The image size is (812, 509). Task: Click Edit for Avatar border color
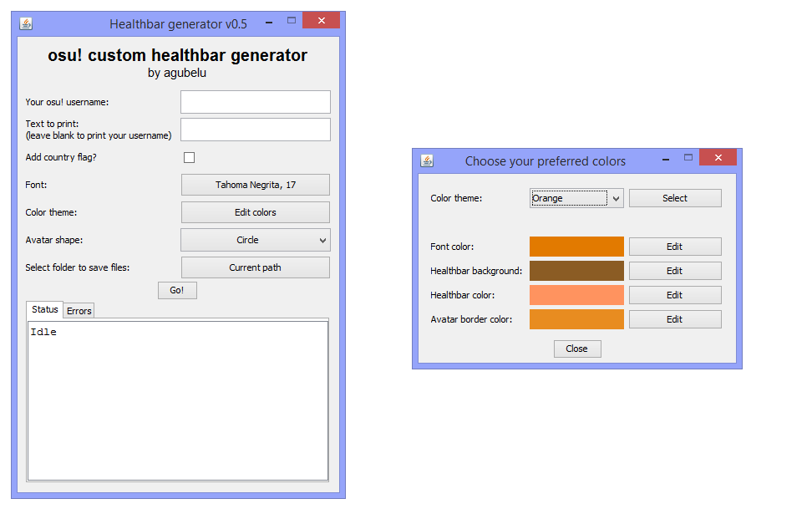675,319
